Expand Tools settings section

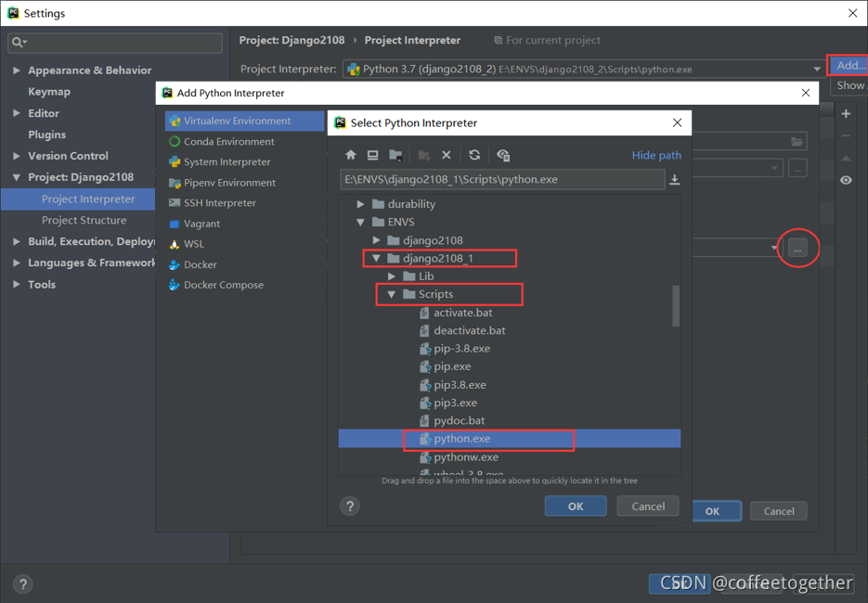point(17,285)
